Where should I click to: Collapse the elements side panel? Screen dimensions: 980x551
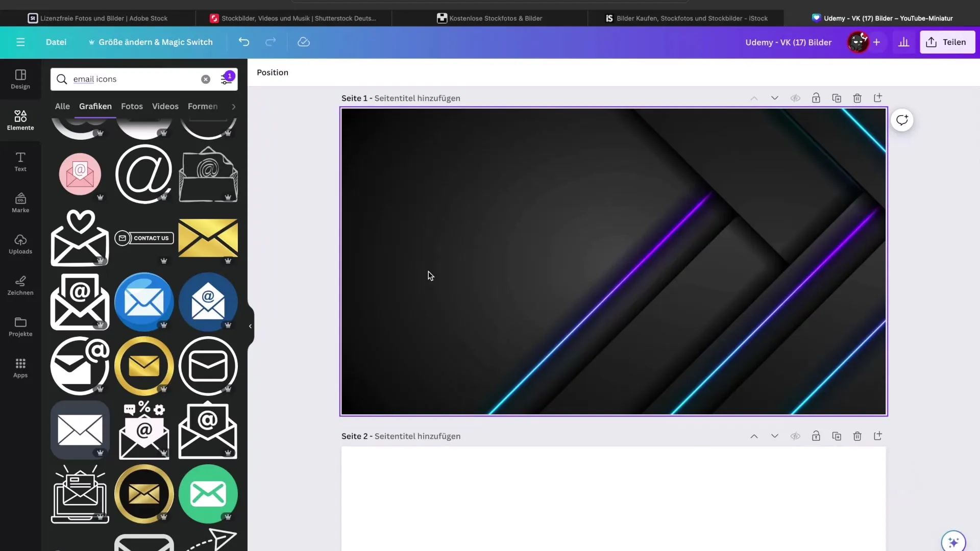[250, 326]
